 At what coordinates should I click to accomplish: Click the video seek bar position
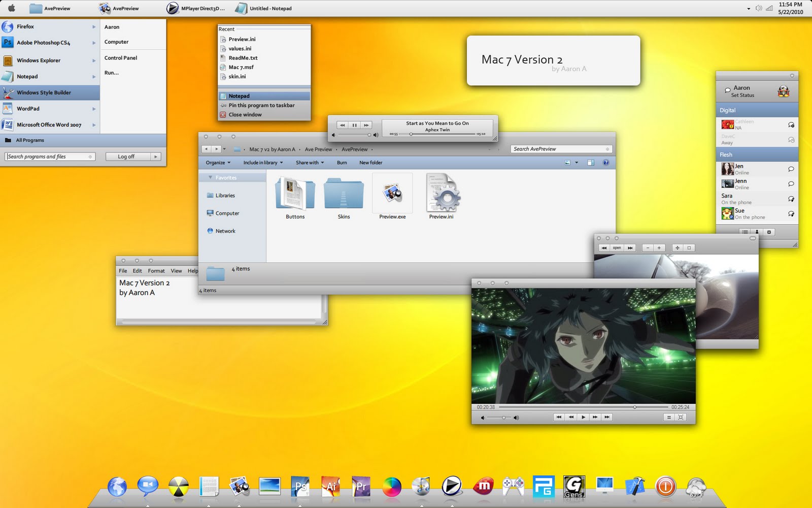pos(634,407)
